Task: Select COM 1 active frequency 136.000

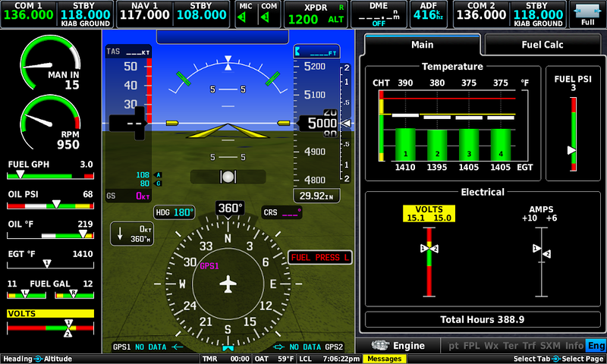Action: 29,14
